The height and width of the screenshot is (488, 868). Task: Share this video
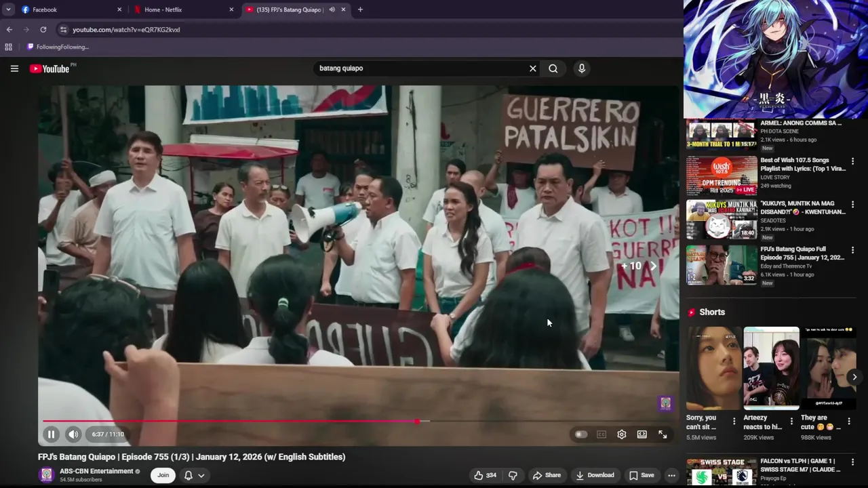point(547,475)
